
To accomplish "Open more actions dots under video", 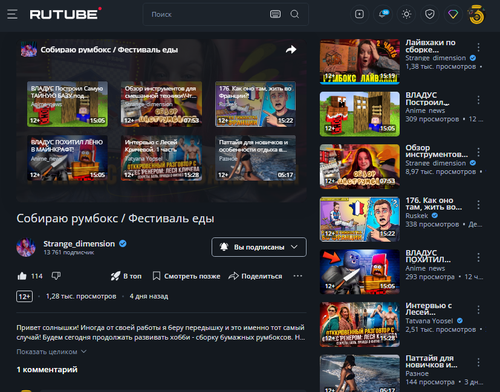I will [x=298, y=276].
